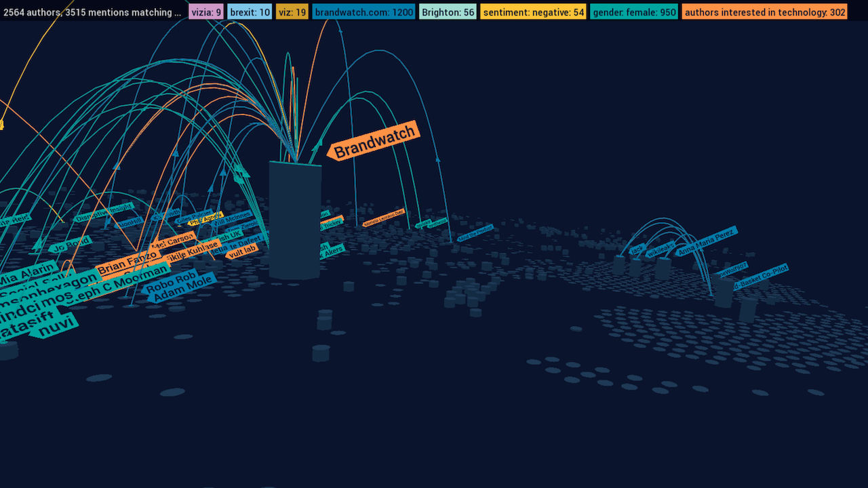Viewport: 868px width, 488px height.
Task: Select the Brian Fanzo author label
Action: [128, 263]
